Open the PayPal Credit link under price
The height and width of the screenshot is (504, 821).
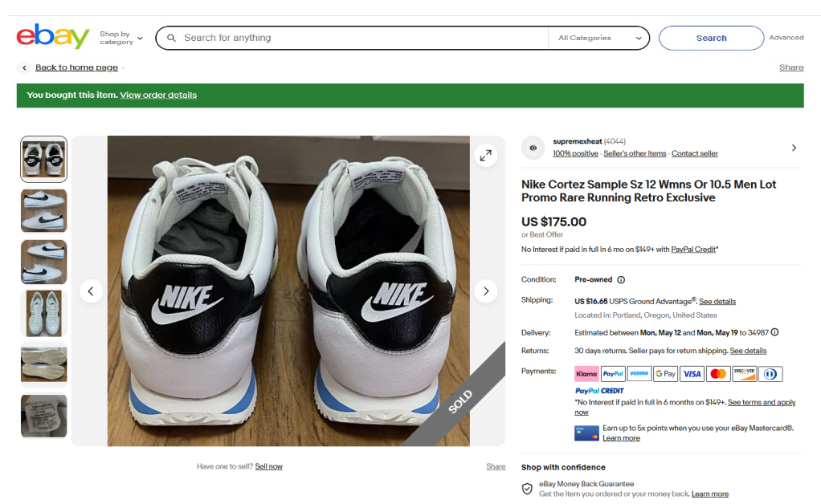(x=693, y=250)
